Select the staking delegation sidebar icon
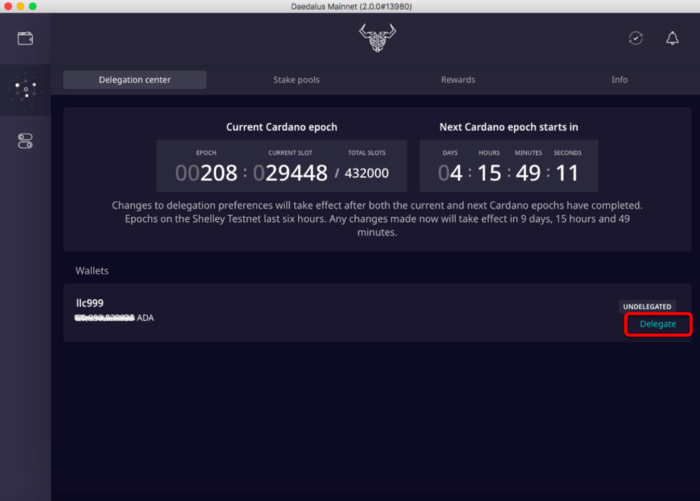 (25, 90)
